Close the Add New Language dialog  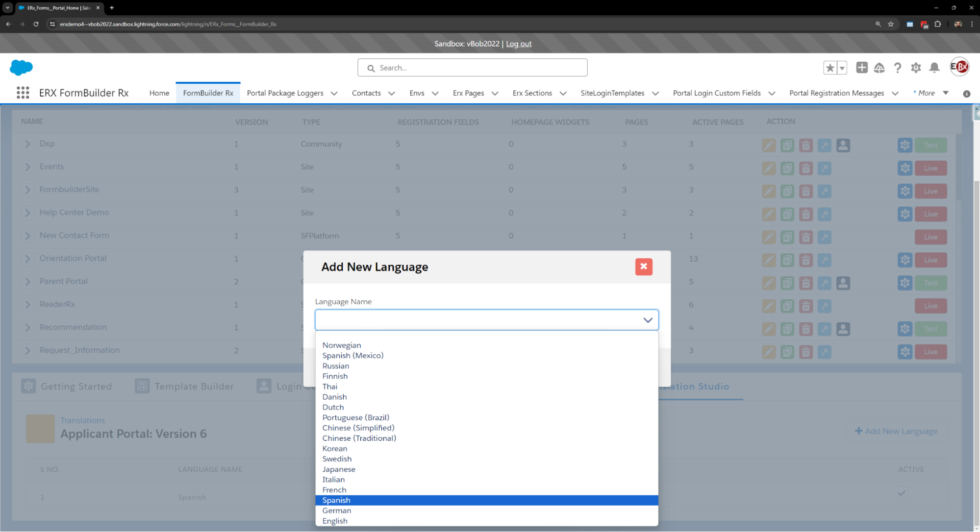click(x=643, y=266)
